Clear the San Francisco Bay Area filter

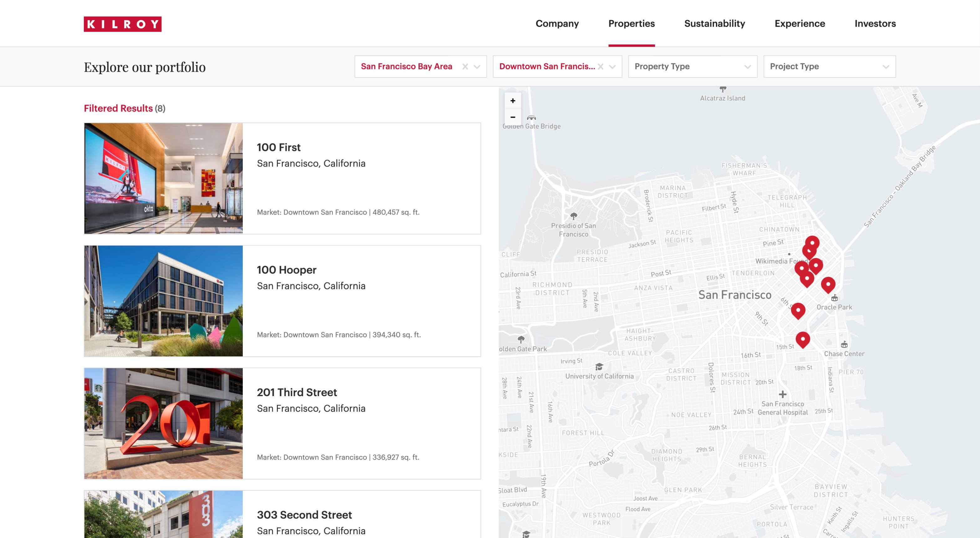coord(465,67)
